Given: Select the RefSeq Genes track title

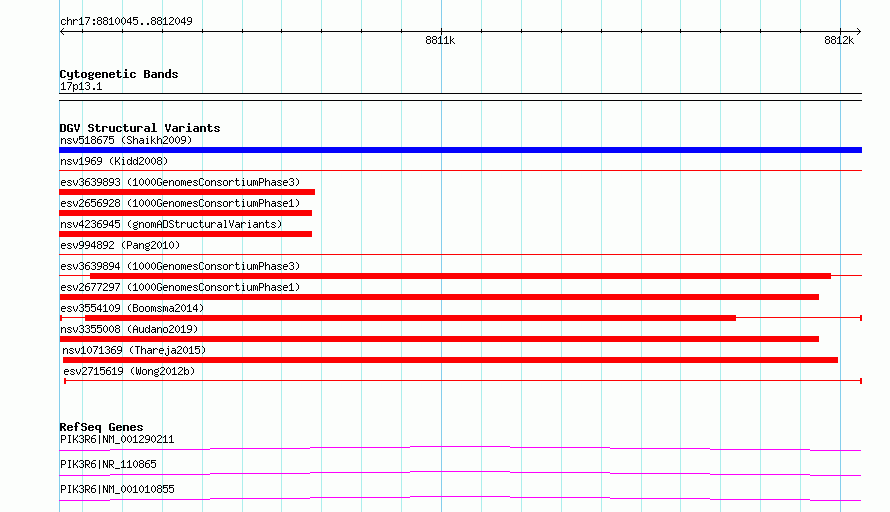Looking at the screenshot, I should click(x=101, y=427).
